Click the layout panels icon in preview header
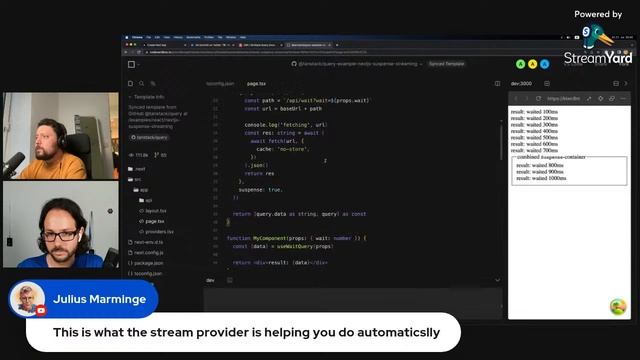 pyautogui.click(x=616, y=84)
